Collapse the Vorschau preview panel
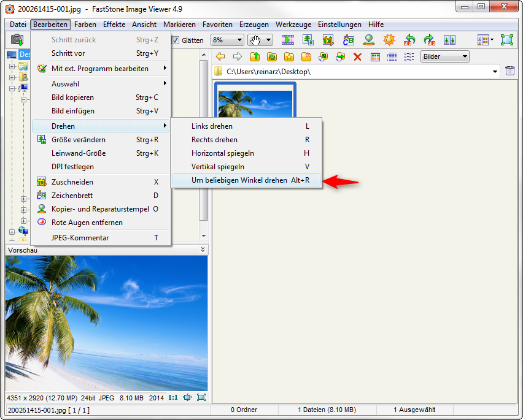523x420 pixels. 203,250
